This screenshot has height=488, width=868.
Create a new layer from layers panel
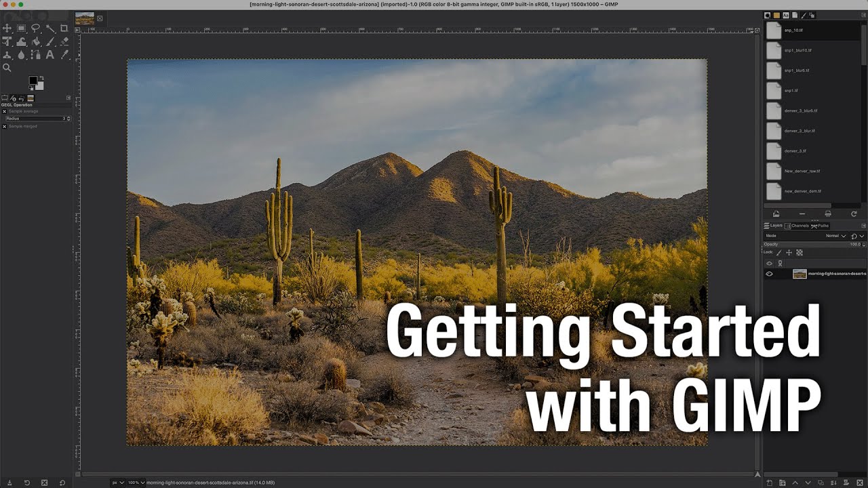(x=769, y=483)
